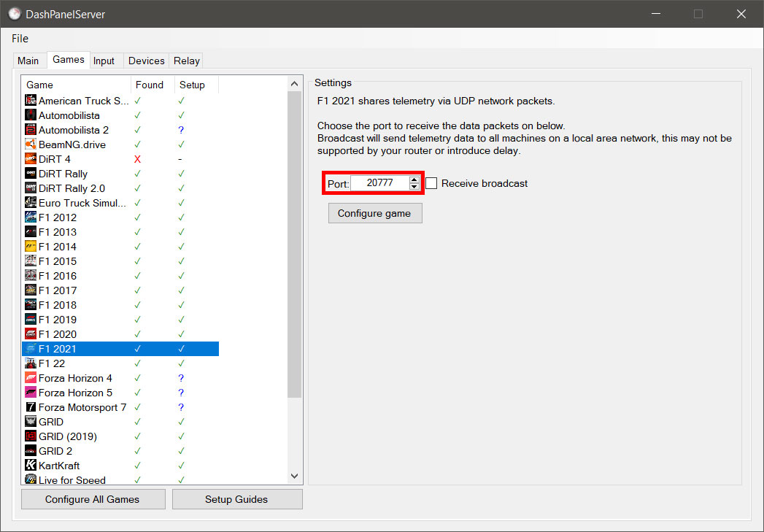Viewport: 764px width, 532px height.
Task: Click the game list scrollbar down arrow
Action: click(294, 476)
